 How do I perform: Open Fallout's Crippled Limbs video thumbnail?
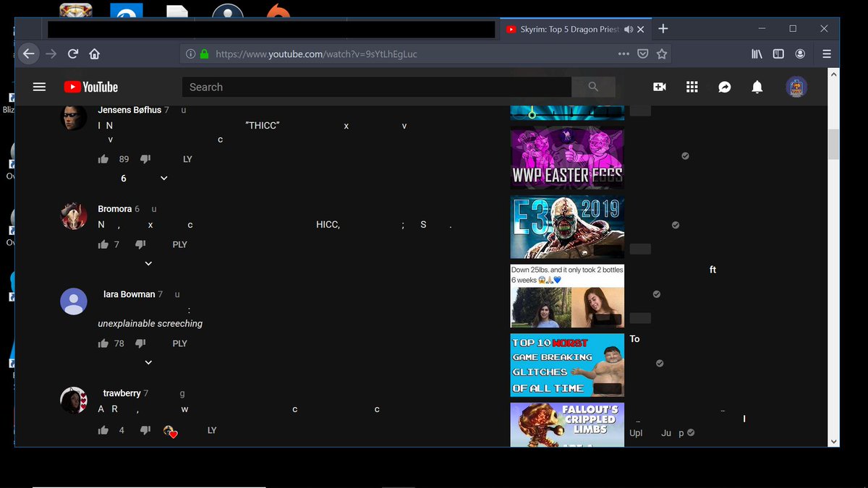(567, 424)
